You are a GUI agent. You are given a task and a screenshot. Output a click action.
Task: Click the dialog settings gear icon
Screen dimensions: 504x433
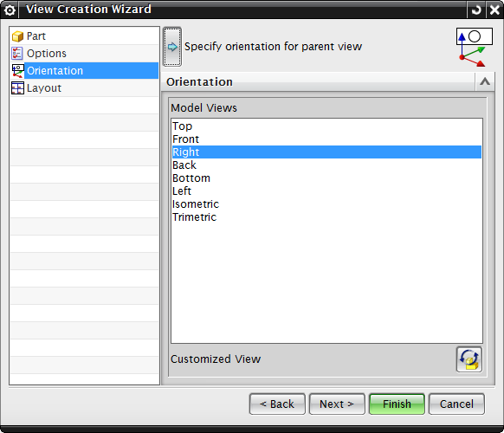pyautogui.click(x=10, y=10)
